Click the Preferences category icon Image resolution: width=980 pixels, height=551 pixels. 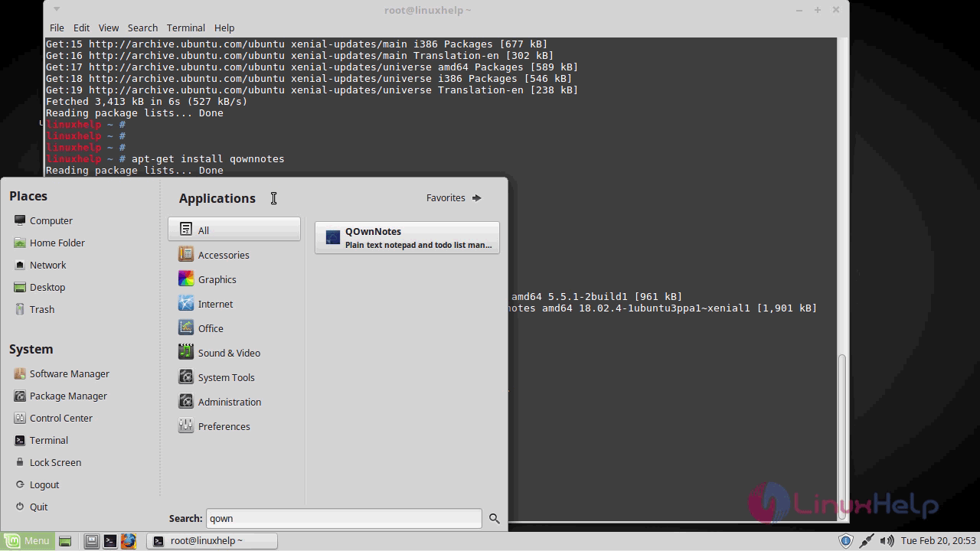point(185,425)
